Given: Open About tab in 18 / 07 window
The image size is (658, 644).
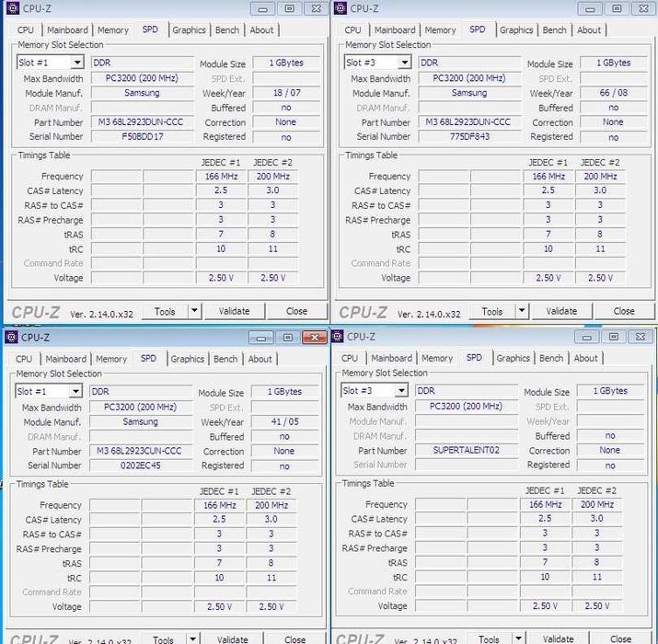Looking at the screenshot, I should tap(262, 30).
